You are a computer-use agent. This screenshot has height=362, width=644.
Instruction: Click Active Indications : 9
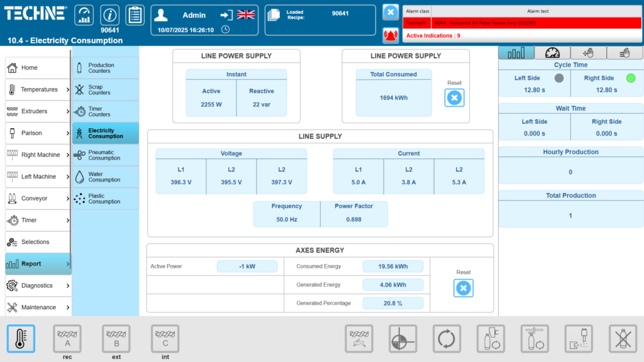point(433,36)
